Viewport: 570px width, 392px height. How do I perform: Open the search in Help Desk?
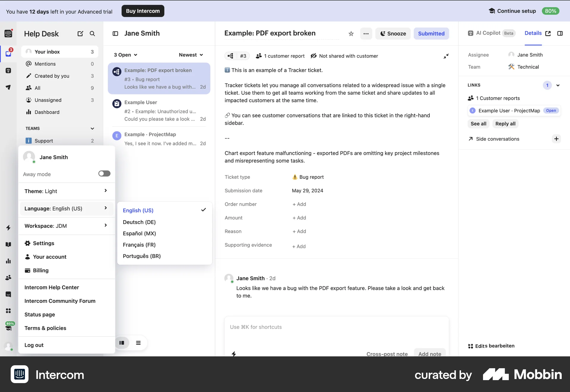(92, 34)
